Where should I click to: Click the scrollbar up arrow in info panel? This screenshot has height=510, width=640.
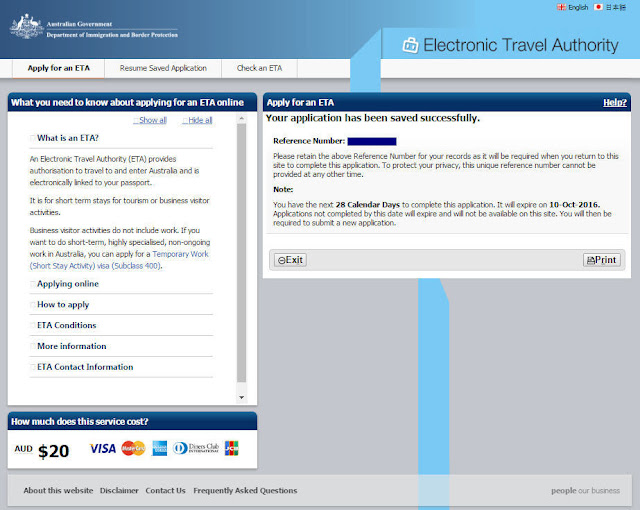(242, 118)
